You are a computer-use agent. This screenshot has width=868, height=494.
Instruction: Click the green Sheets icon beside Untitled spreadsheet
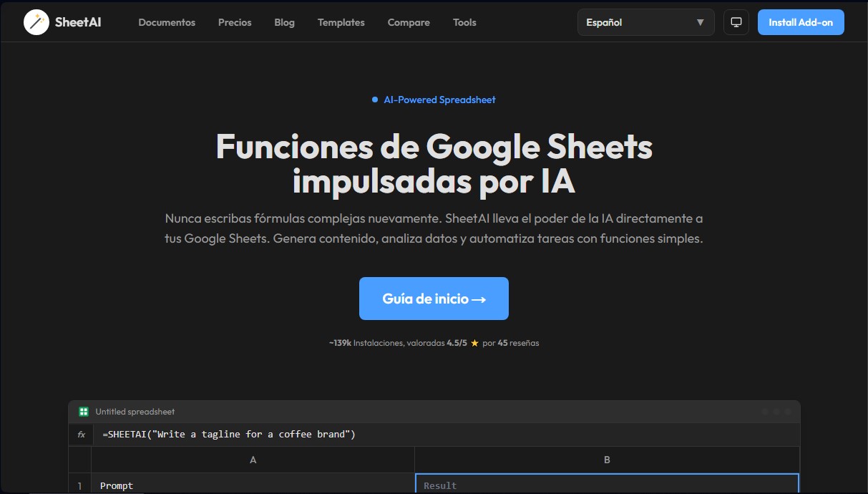pos(84,412)
